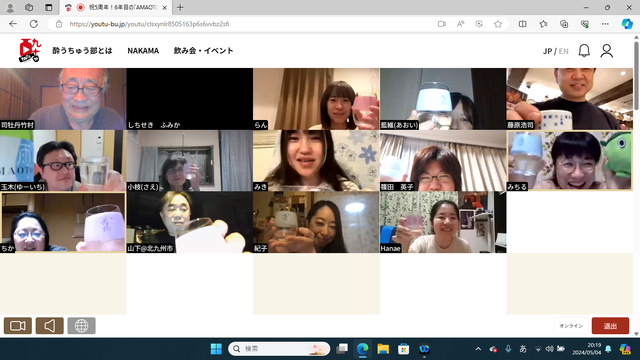Open the browser profile icon

10,7
